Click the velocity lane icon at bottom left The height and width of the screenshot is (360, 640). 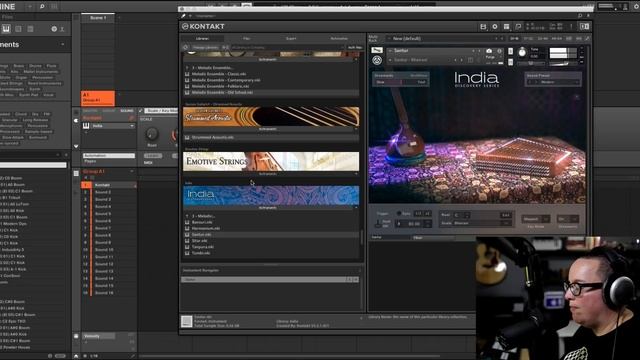76,336
